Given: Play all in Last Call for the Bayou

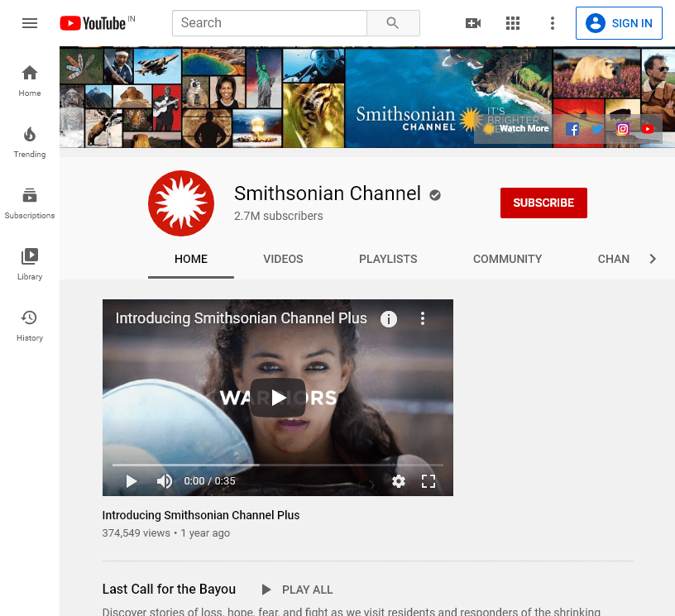Looking at the screenshot, I should click(x=298, y=590).
